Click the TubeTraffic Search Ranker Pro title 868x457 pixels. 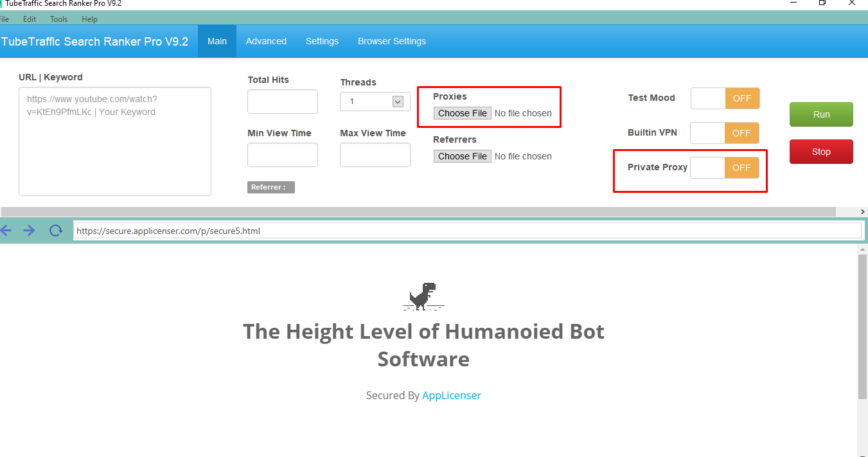click(x=94, y=42)
